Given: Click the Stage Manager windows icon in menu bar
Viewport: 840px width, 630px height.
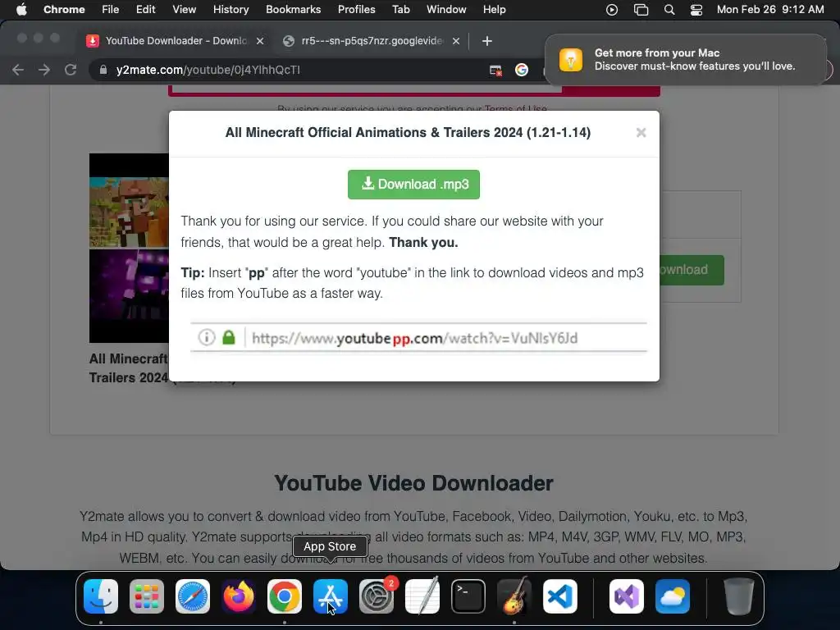Looking at the screenshot, I should tap(641, 10).
